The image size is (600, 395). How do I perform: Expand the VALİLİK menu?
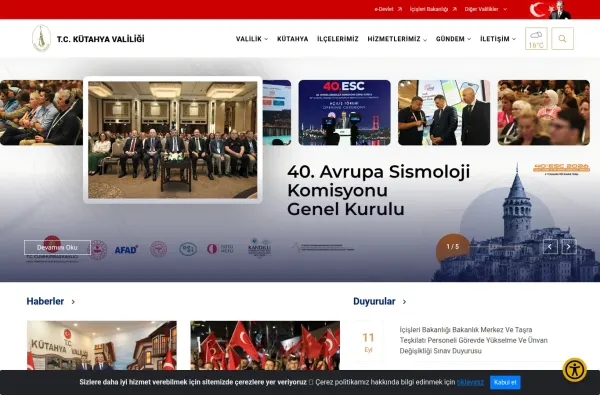[x=252, y=39]
